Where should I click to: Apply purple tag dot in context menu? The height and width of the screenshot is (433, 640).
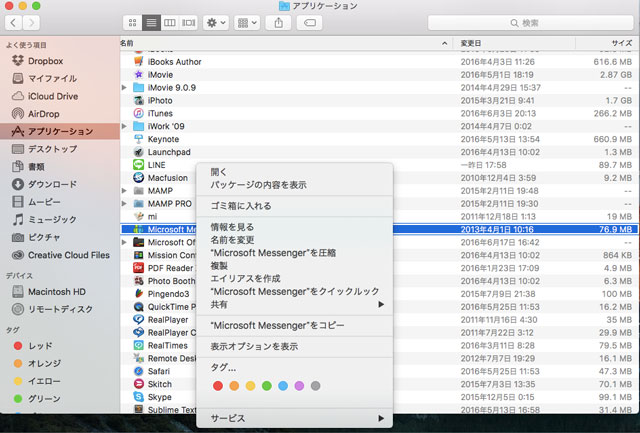point(299,386)
